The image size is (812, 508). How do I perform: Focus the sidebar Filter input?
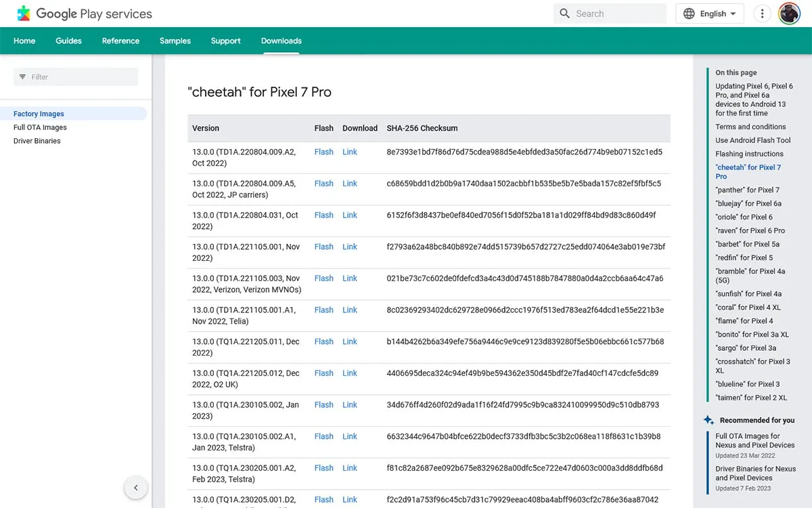(x=81, y=77)
